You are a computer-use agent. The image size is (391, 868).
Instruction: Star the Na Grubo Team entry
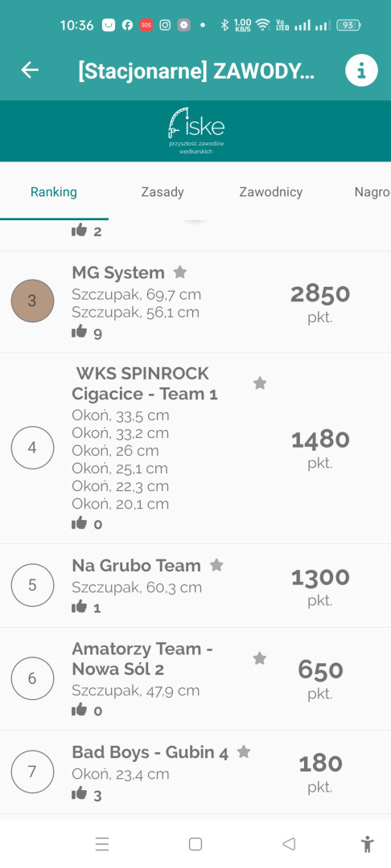click(216, 565)
